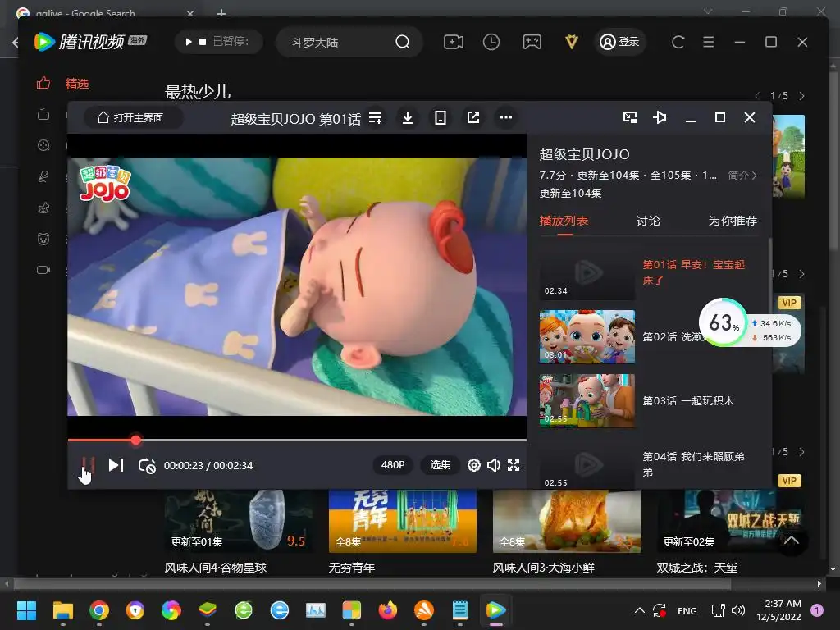Pause the video with the pause button

click(88, 465)
